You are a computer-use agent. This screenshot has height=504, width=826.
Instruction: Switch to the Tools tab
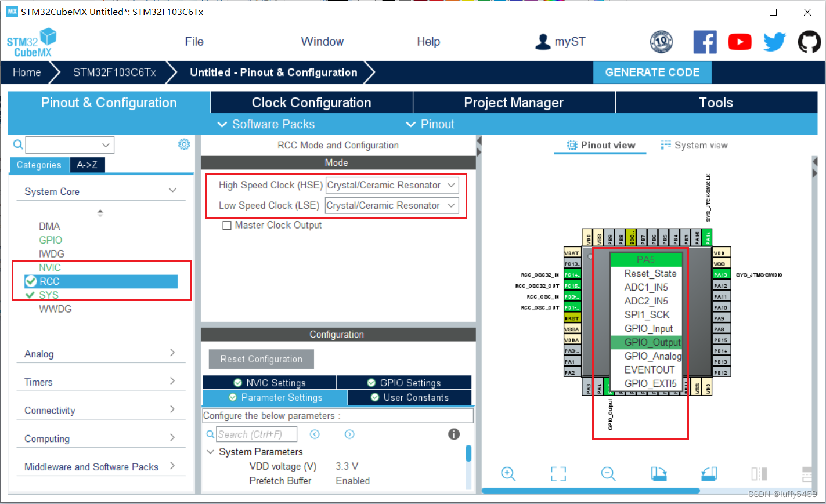click(716, 103)
